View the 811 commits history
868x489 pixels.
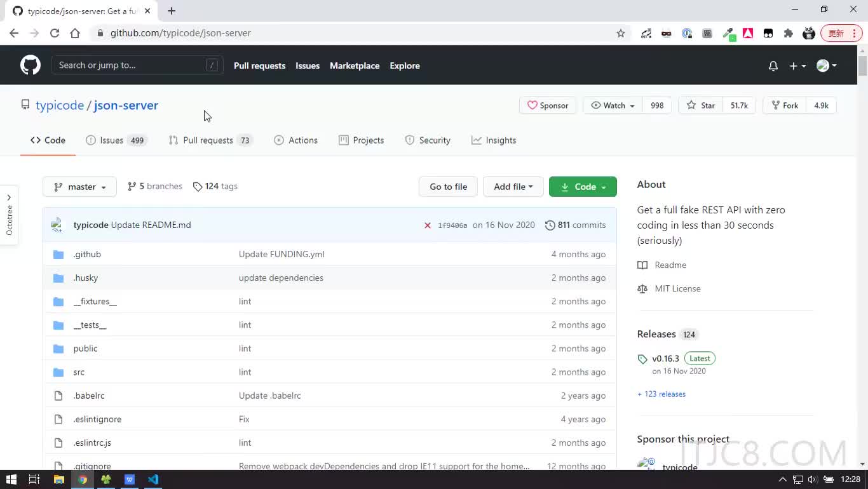coord(575,225)
